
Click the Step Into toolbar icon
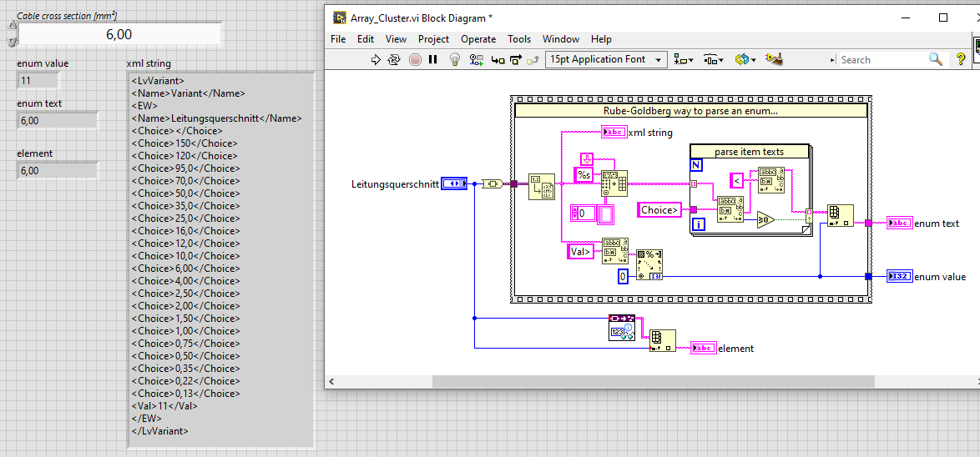498,60
